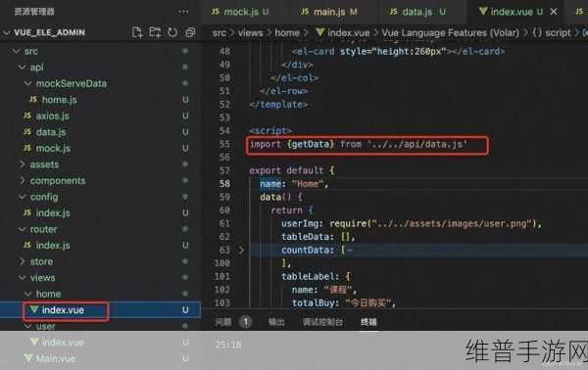Switch to the main.js tab
Screen dimensions: 588x370
point(329,12)
